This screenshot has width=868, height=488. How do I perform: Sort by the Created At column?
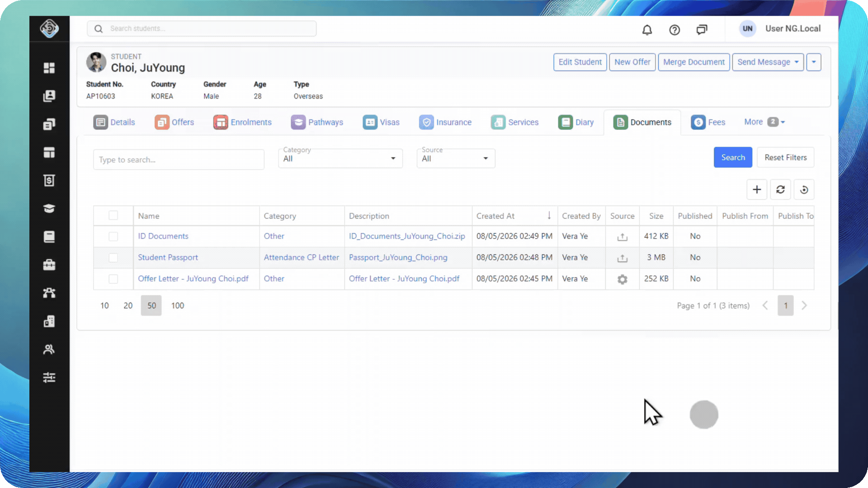tap(514, 216)
